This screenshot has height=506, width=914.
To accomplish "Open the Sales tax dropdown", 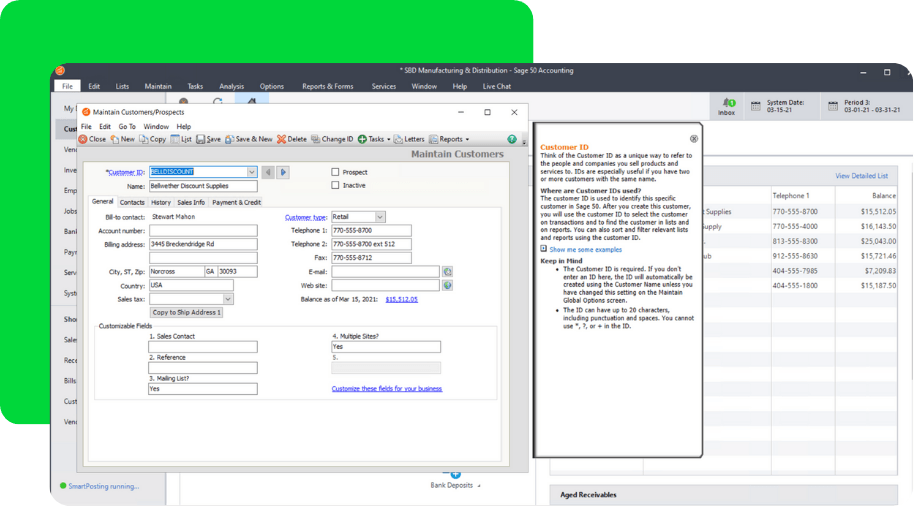I will pos(228,299).
